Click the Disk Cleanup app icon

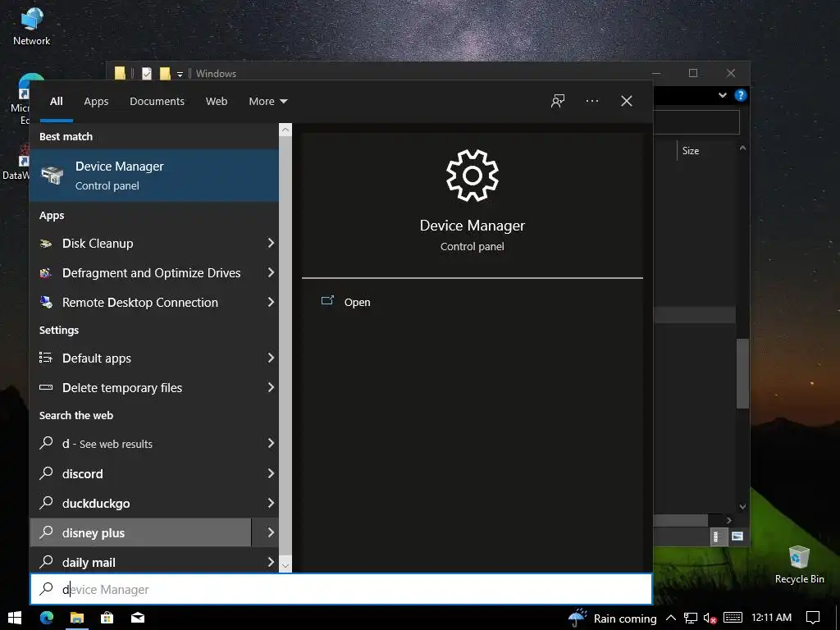pos(46,244)
